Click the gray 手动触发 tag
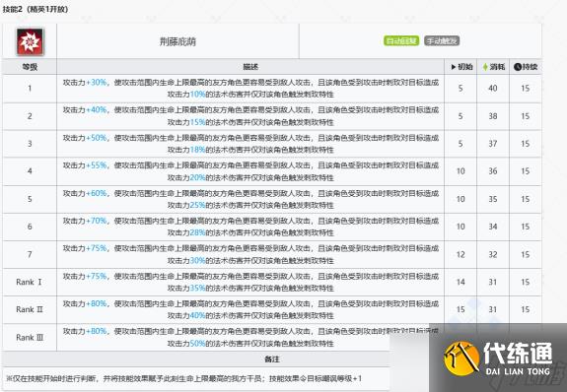The height and width of the screenshot is (392, 567). point(442,41)
